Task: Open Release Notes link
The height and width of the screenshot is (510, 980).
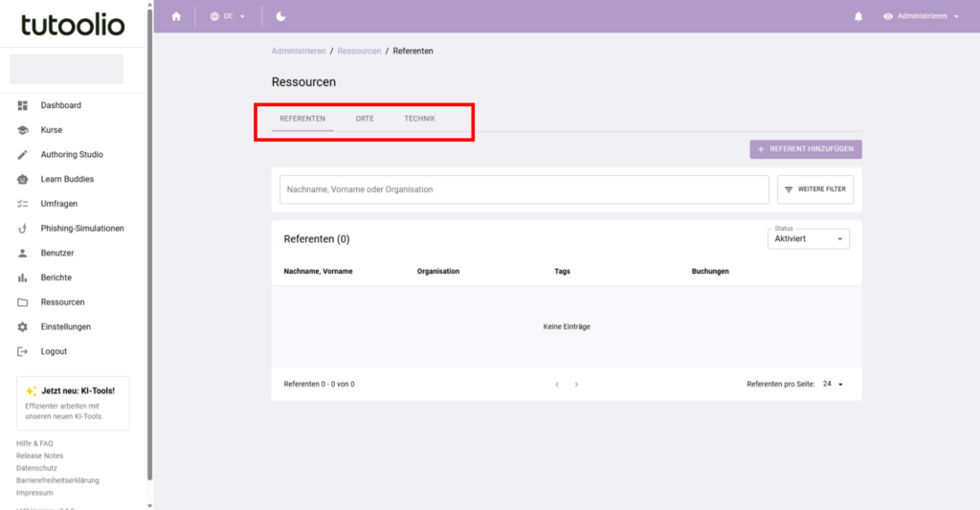Action: (x=39, y=456)
